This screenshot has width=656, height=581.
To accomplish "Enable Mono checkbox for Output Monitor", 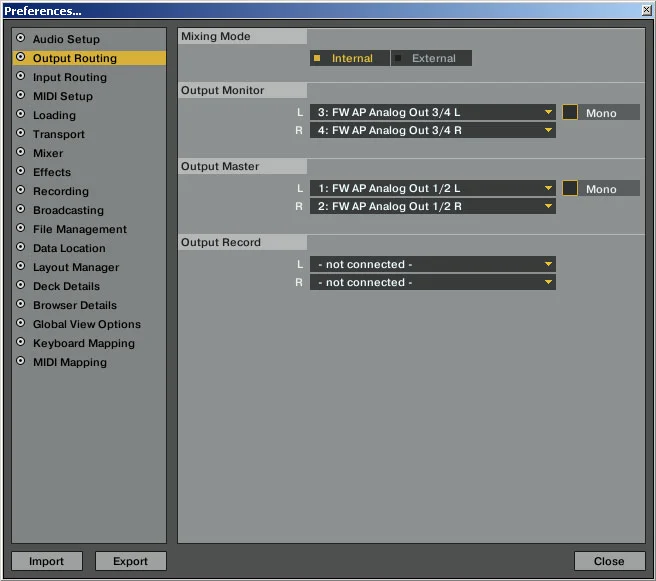I will (570, 113).
